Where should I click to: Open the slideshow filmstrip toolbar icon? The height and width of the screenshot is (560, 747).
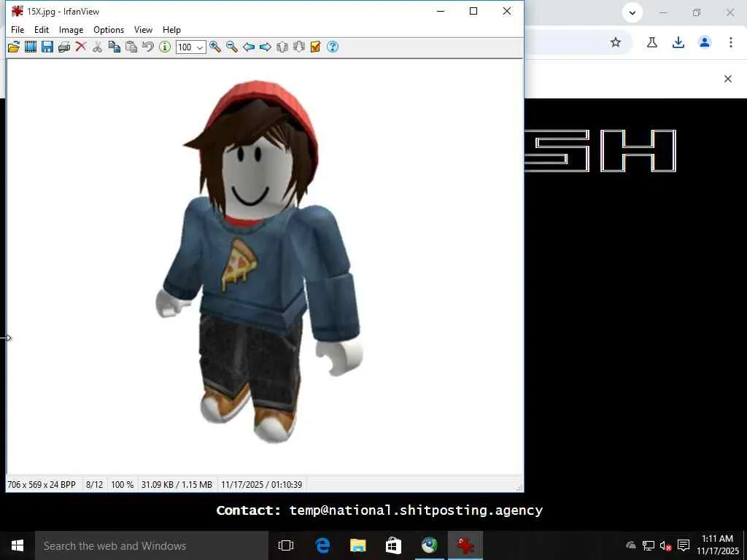[31, 47]
